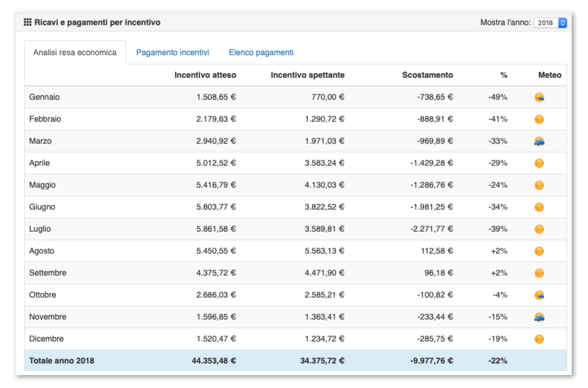Image resolution: width=588 pixels, height=388 pixels.
Task: Click the % column header
Action: tap(504, 75)
